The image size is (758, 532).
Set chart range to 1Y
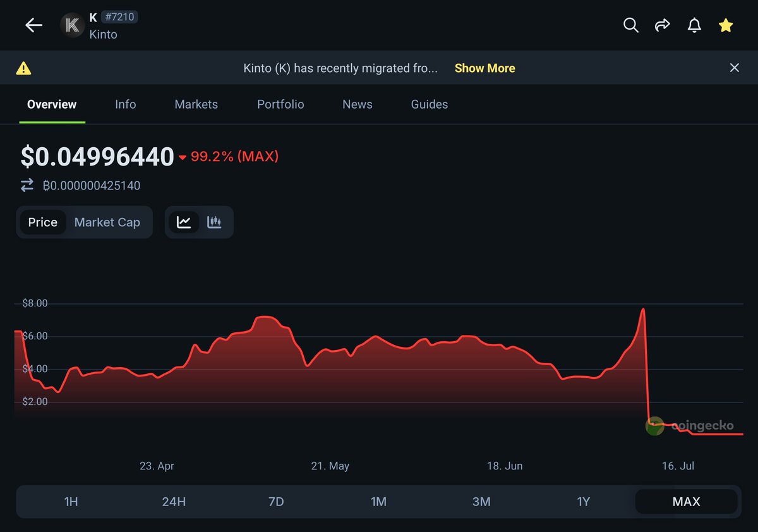(584, 502)
